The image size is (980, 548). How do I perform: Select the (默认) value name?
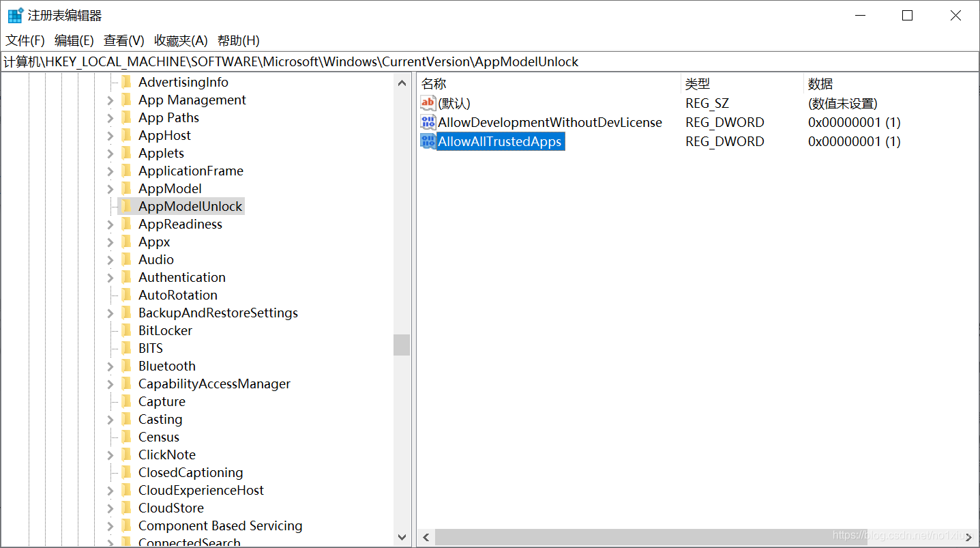(454, 104)
